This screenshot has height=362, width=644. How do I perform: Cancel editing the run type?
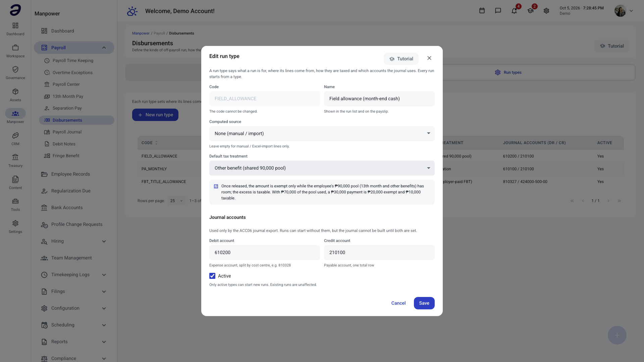click(398, 303)
